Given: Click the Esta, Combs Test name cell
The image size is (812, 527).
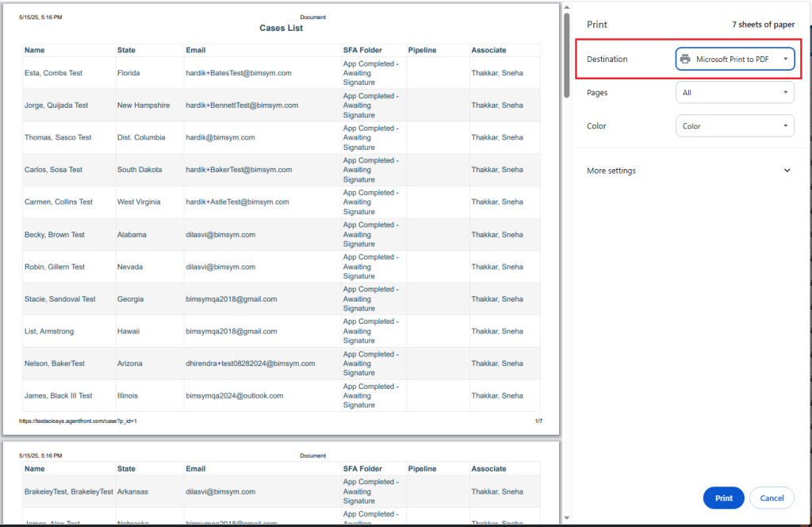Looking at the screenshot, I should pos(53,73).
